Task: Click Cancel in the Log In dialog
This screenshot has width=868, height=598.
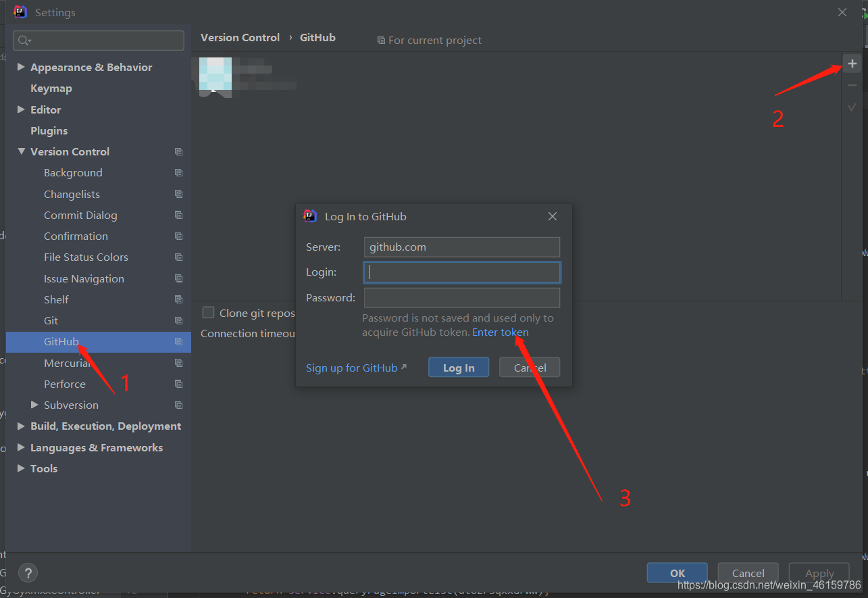Action: pyautogui.click(x=530, y=368)
